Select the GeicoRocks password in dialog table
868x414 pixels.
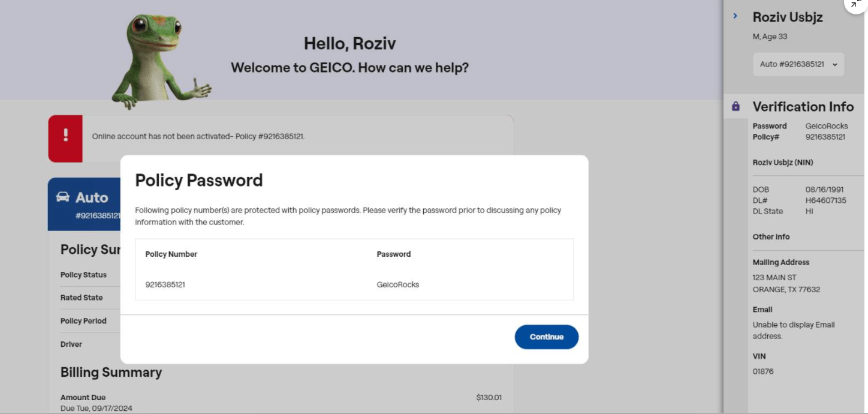tap(397, 284)
